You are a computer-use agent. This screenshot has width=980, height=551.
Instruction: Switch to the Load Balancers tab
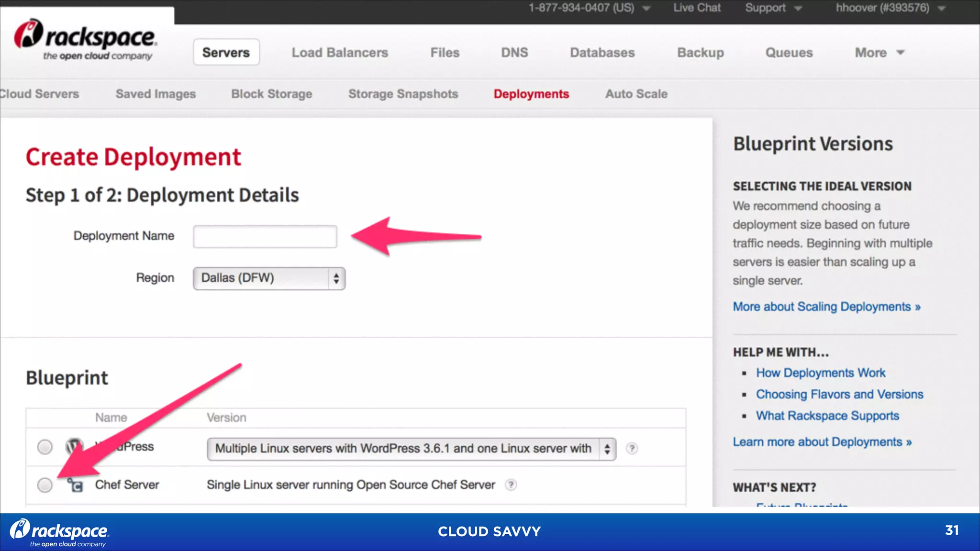[x=340, y=53]
